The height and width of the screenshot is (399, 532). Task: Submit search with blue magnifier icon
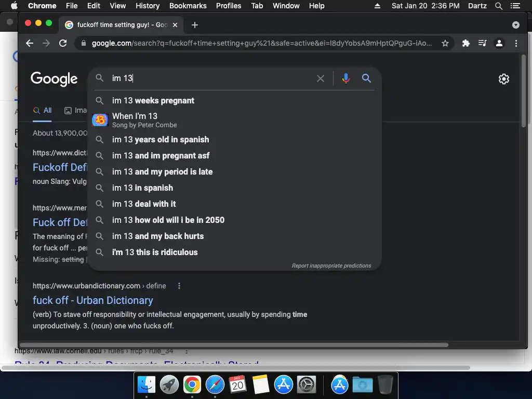point(366,78)
